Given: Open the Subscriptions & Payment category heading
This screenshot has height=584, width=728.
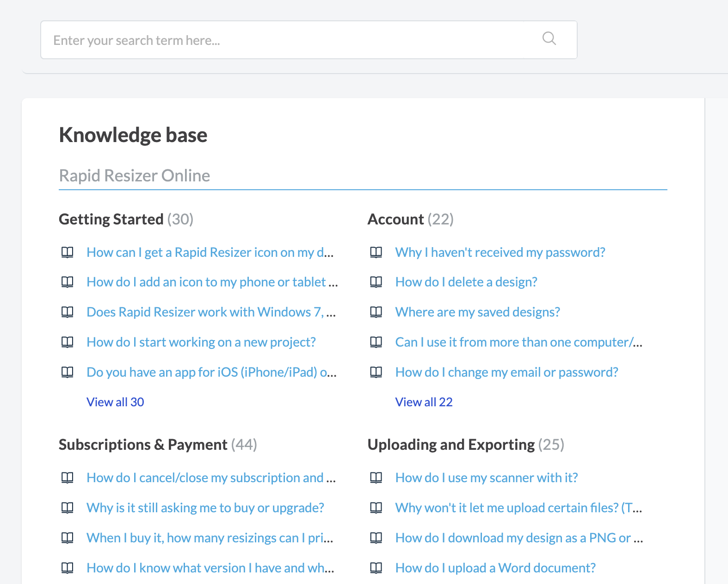Looking at the screenshot, I should click(143, 445).
